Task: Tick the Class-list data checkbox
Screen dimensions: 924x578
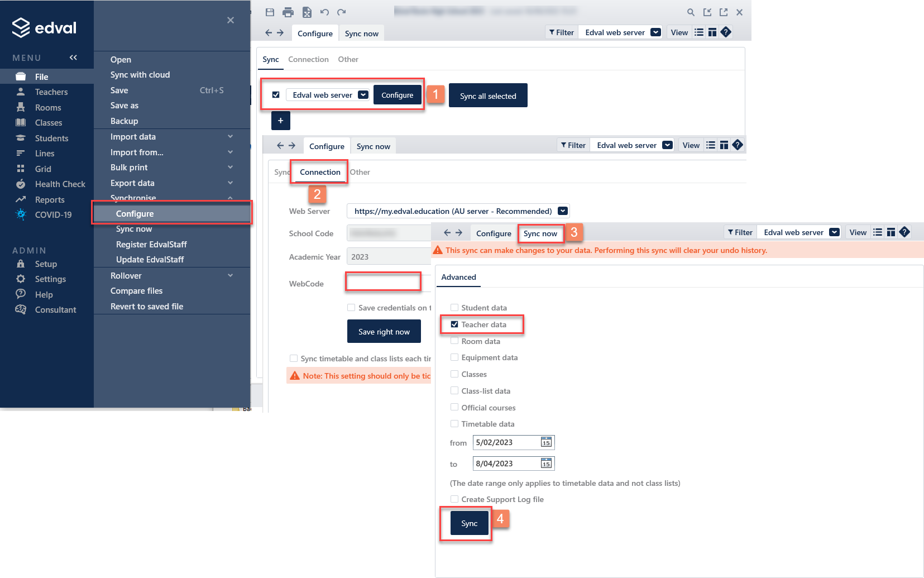Action: point(454,391)
